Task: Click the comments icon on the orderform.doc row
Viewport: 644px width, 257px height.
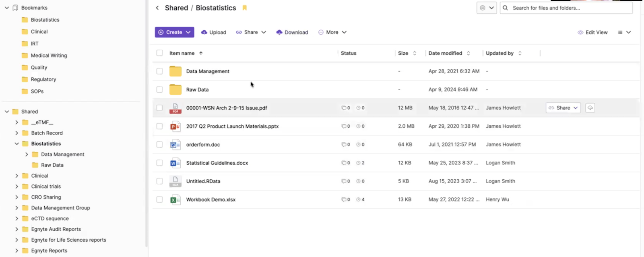Action: [x=344, y=145]
